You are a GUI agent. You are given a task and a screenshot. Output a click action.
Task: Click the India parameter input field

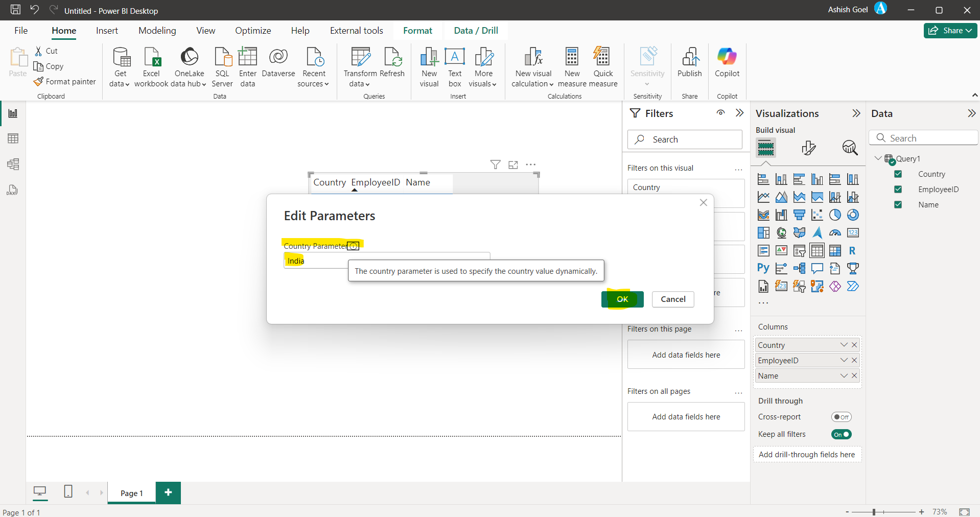click(317, 261)
